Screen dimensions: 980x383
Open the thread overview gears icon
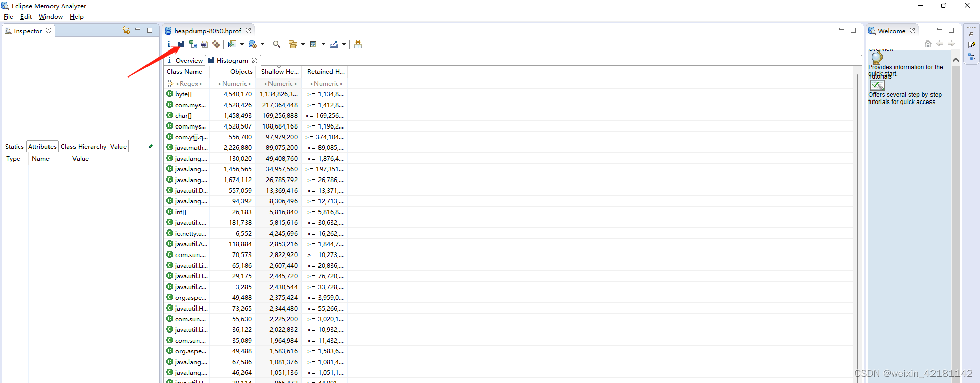pos(216,44)
